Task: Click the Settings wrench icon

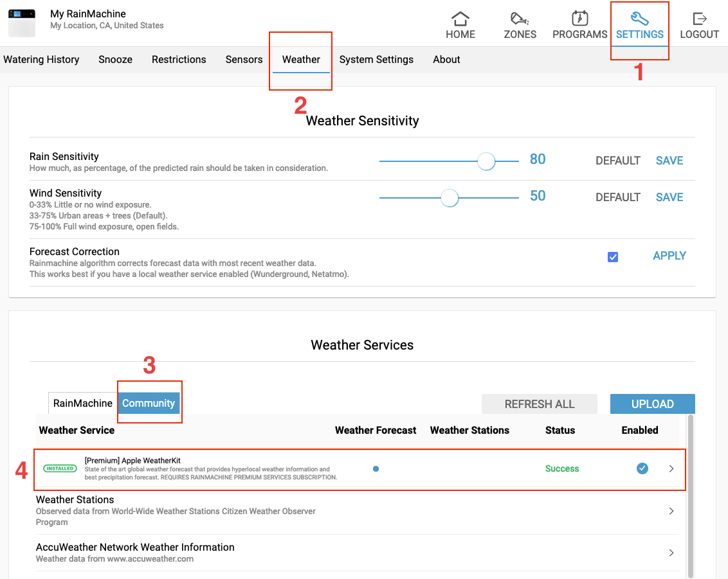Action: click(639, 19)
